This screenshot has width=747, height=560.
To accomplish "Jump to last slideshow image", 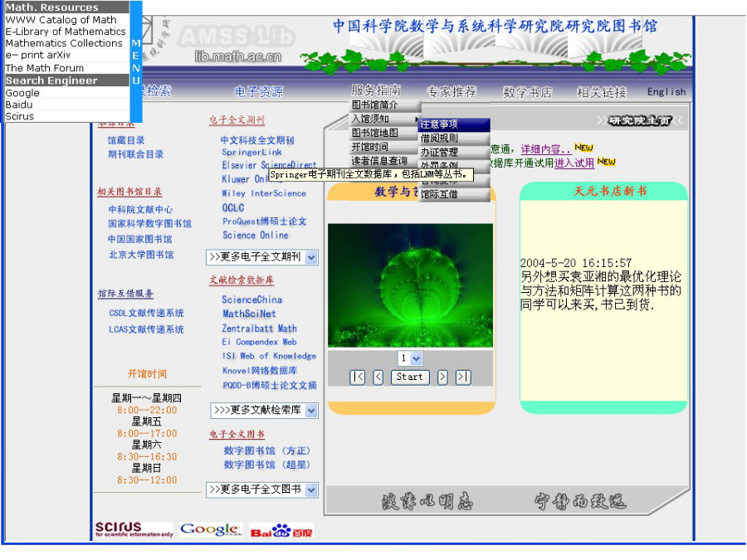I will click(x=463, y=377).
